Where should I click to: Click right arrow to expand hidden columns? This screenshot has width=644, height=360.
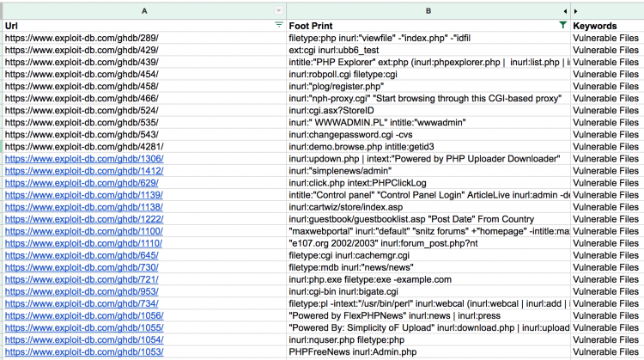click(576, 11)
